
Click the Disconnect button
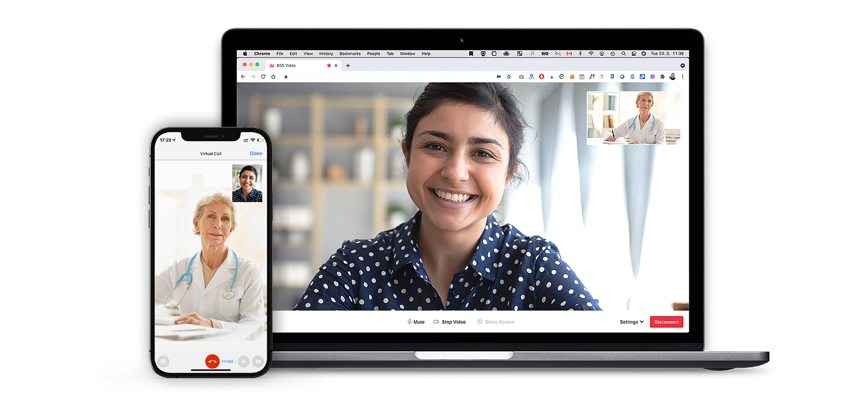point(666,322)
